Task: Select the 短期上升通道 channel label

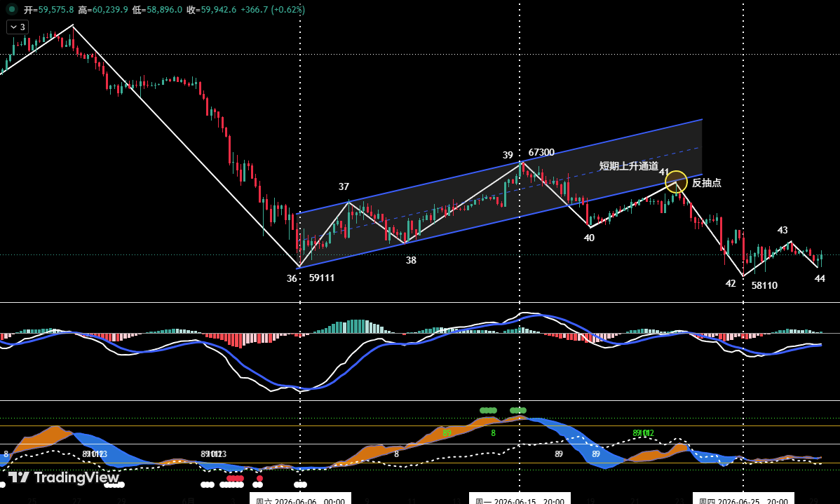Action: 628,166
